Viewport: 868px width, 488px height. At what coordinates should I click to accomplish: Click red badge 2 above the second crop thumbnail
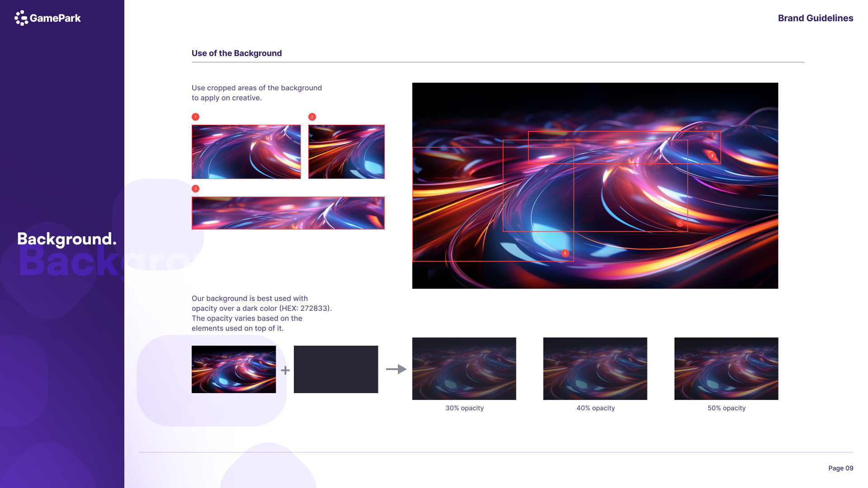(x=312, y=117)
